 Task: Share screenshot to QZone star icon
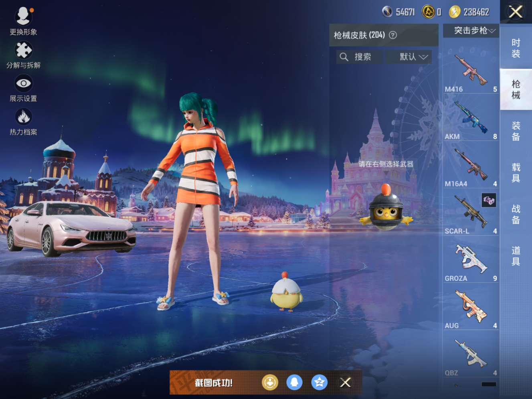(x=319, y=383)
